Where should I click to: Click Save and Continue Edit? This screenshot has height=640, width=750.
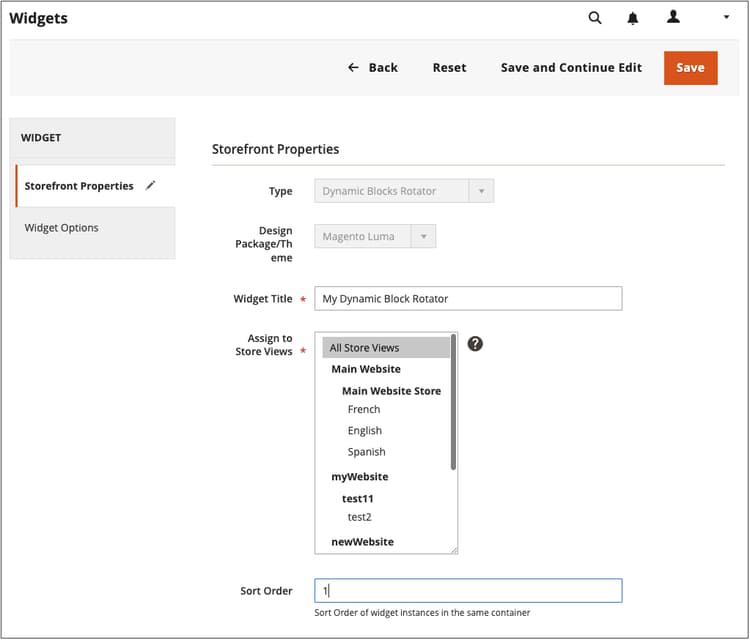coord(571,68)
